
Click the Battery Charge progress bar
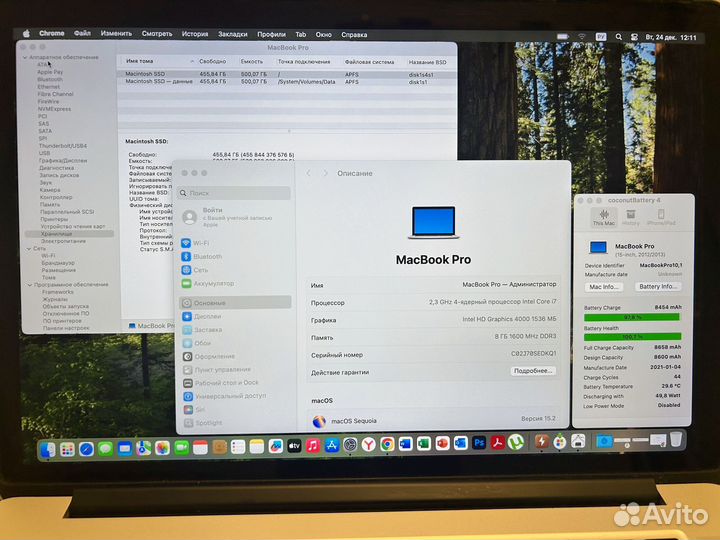(x=632, y=317)
